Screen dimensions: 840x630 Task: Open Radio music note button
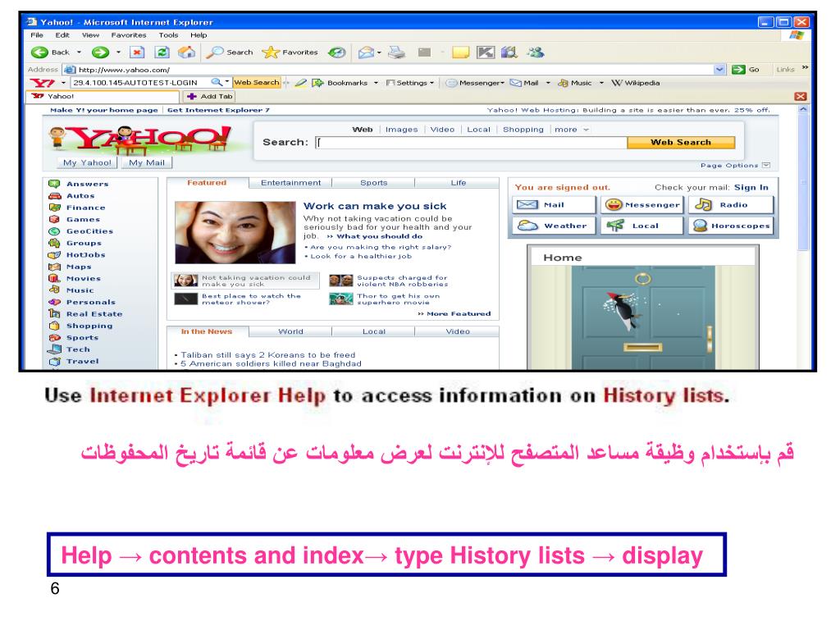pyautogui.click(x=731, y=204)
